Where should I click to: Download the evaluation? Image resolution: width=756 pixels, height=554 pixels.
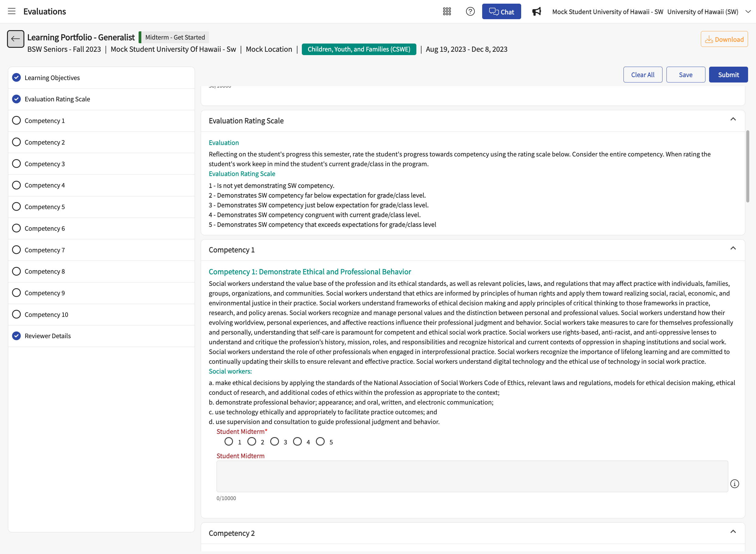(724, 39)
